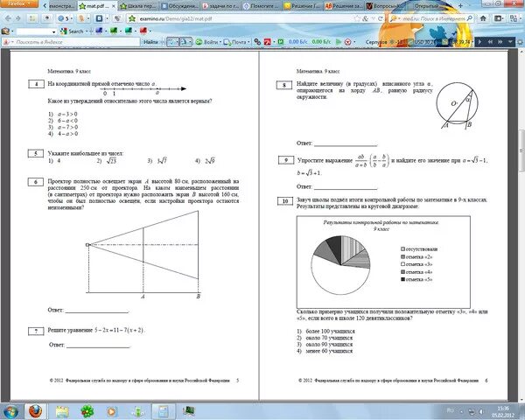Click the projector diagram in problem 6
The height and width of the screenshot is (420, 525).
[x=143, y=255]
